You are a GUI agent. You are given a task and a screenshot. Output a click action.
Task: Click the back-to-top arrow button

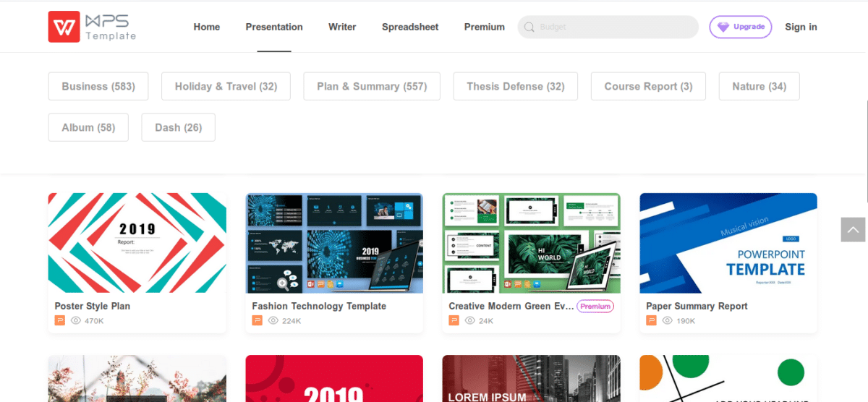click(853, 229)
